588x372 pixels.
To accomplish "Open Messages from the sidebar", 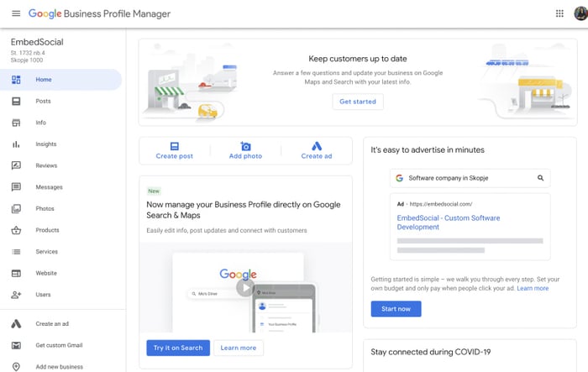I will [x=49, y=187].
